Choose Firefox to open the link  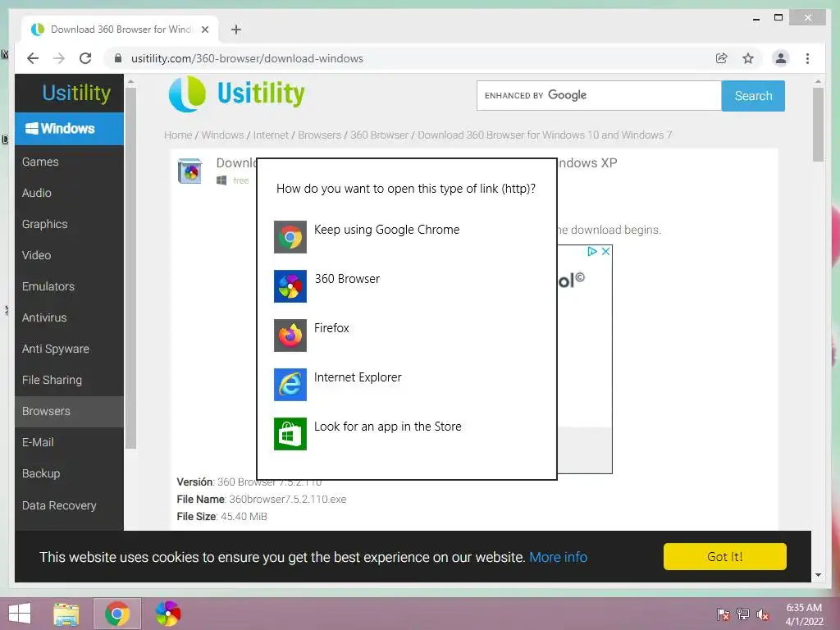coord(331,328)
